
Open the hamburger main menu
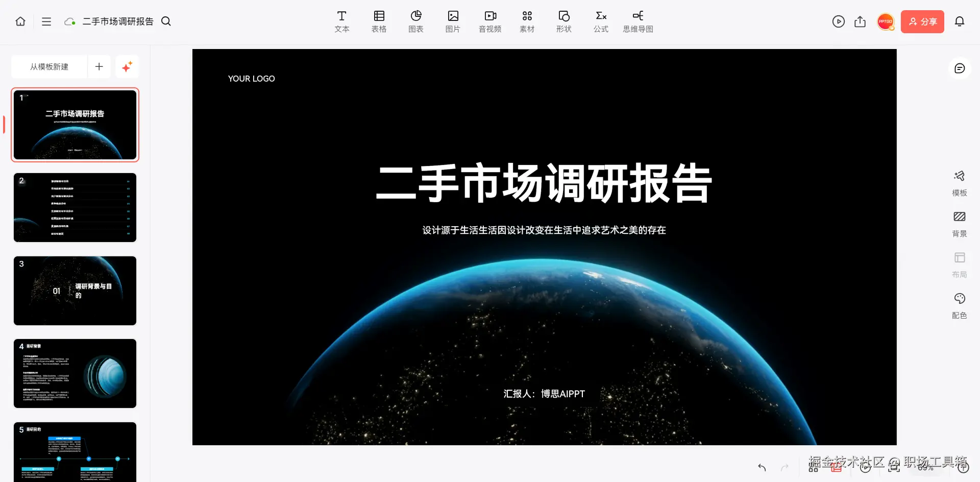(46, 21)
